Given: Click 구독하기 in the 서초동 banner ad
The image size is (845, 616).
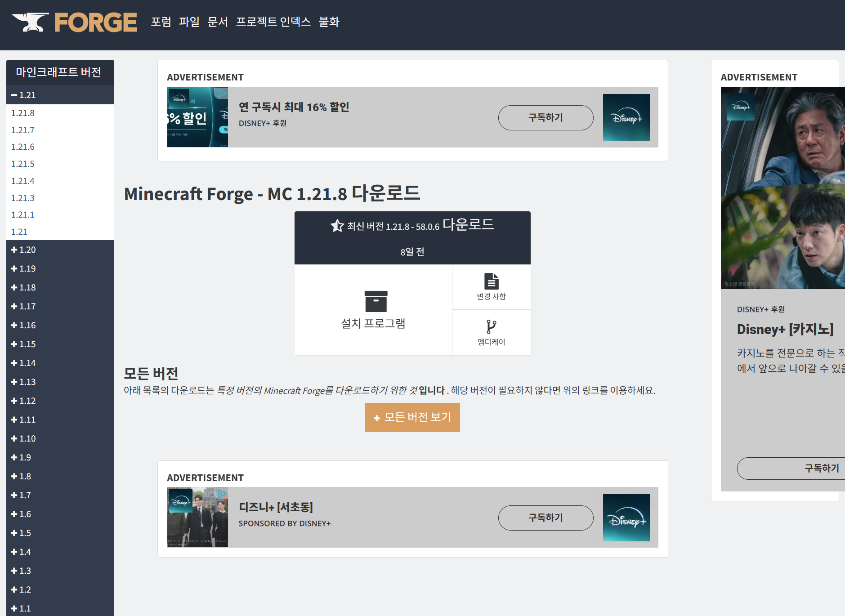Looking at the screenshot, I should coord(545,518).
